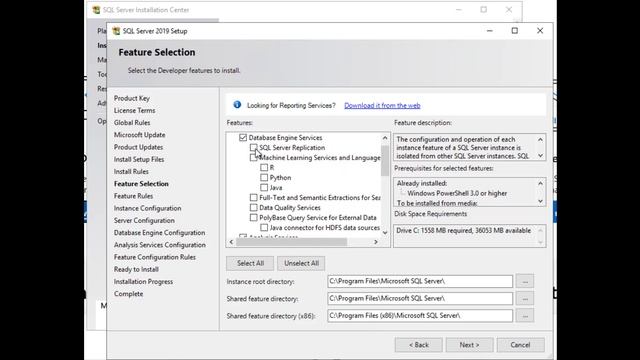Check the Data Quality Services checkbox
The height and width of the screenshot is (360, 640).
pyautogui.click(x=253, y=207)
